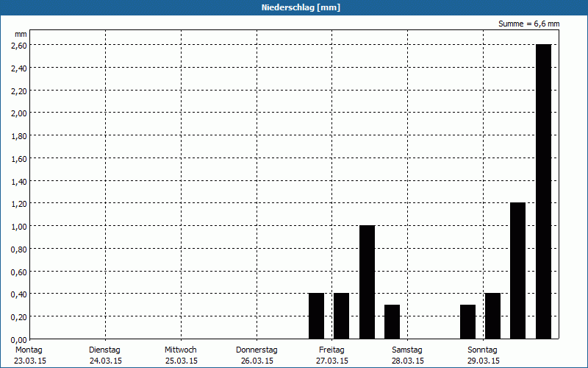Select the 0,40 y-axis value

pyautogui.click(x=19, y=294)
